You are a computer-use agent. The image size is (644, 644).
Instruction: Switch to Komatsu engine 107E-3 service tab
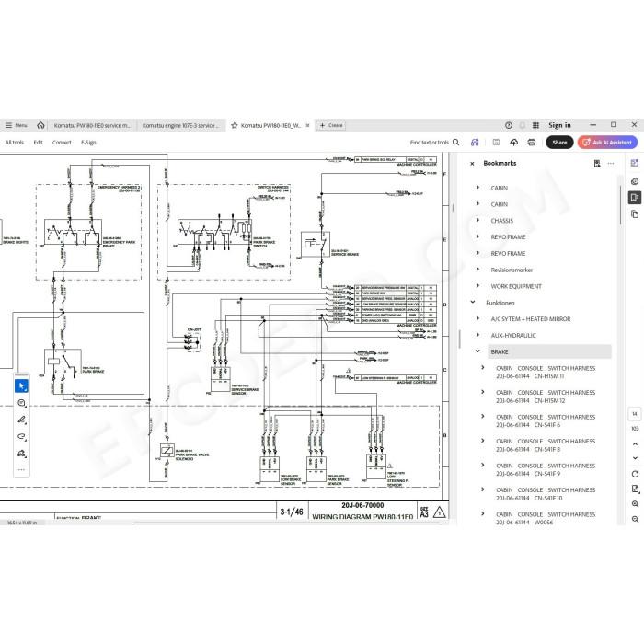coord(181,125)
